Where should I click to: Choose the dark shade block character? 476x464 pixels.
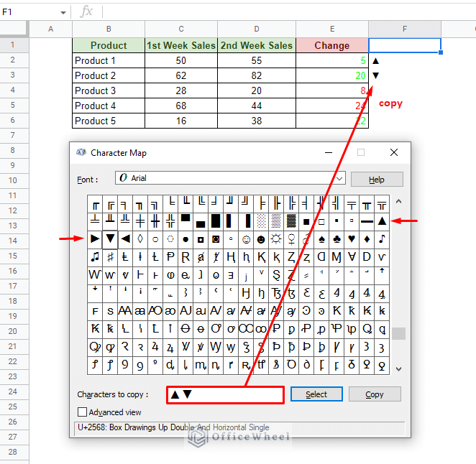[291, 221]
